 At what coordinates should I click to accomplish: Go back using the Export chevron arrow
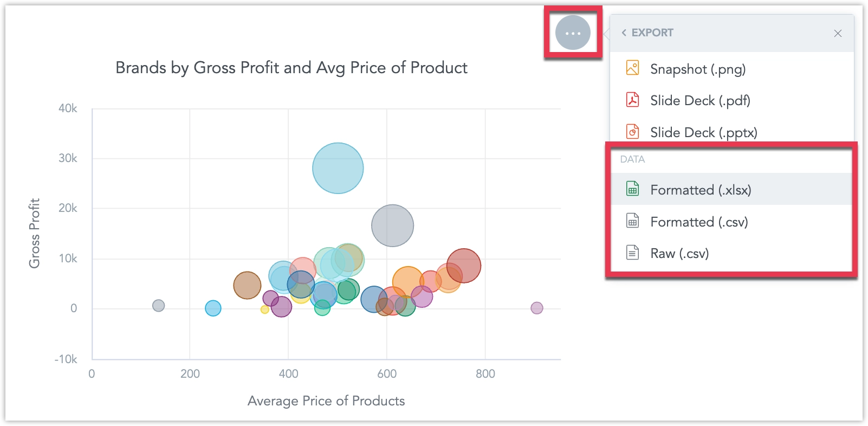pyautogui.click(x=624, y=33)
